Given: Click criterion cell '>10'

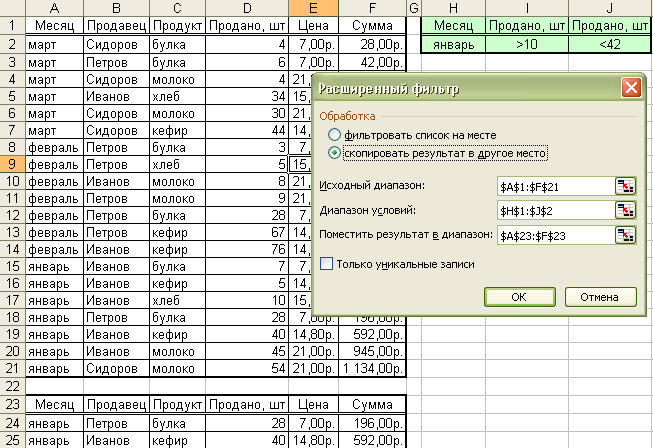Looking at the screenshot, I should (527, 44).
